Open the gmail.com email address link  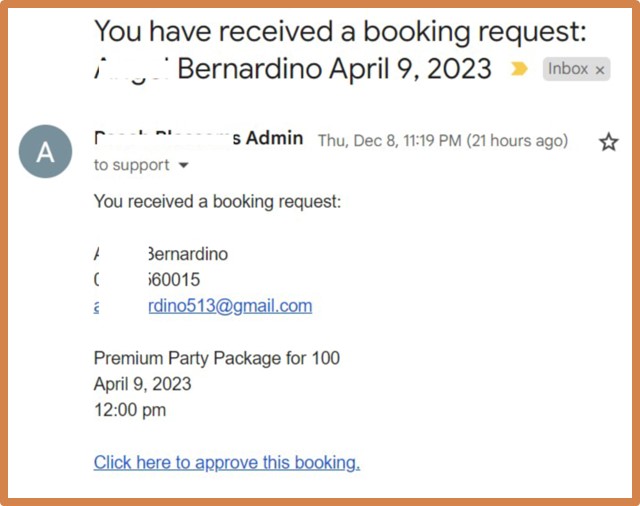click(203, 306)
